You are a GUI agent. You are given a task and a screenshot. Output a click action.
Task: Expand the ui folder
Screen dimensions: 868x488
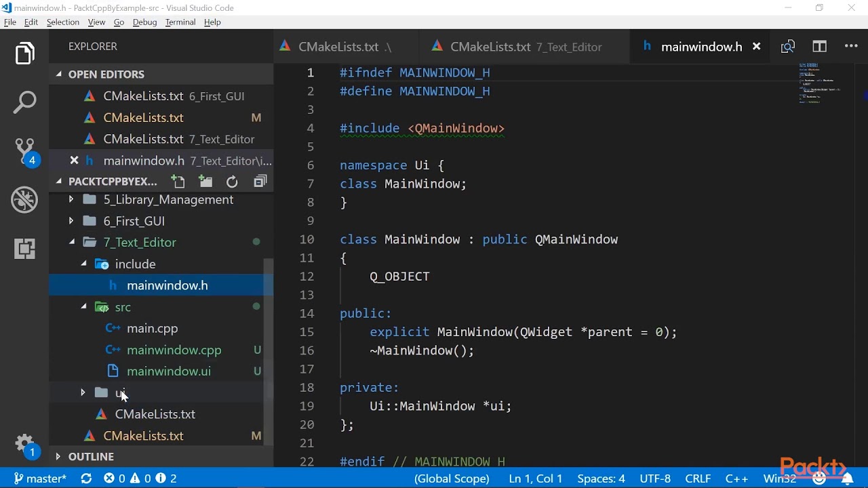pos(83,392)
